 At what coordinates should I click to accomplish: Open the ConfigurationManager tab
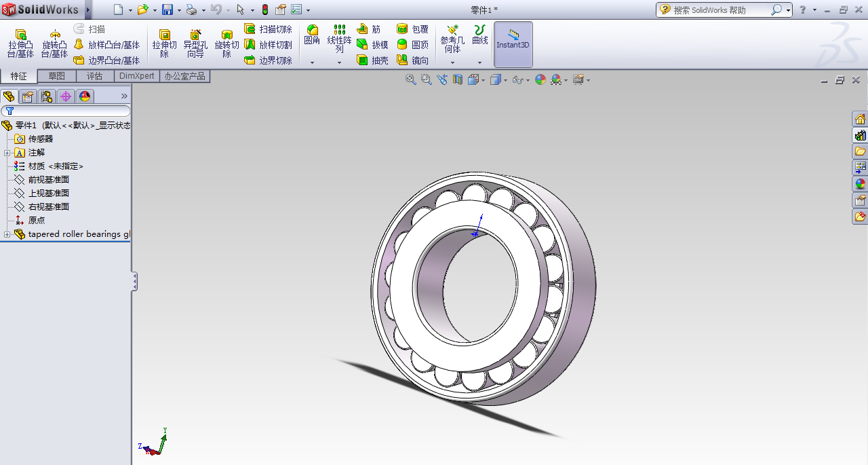coord(47,96)
